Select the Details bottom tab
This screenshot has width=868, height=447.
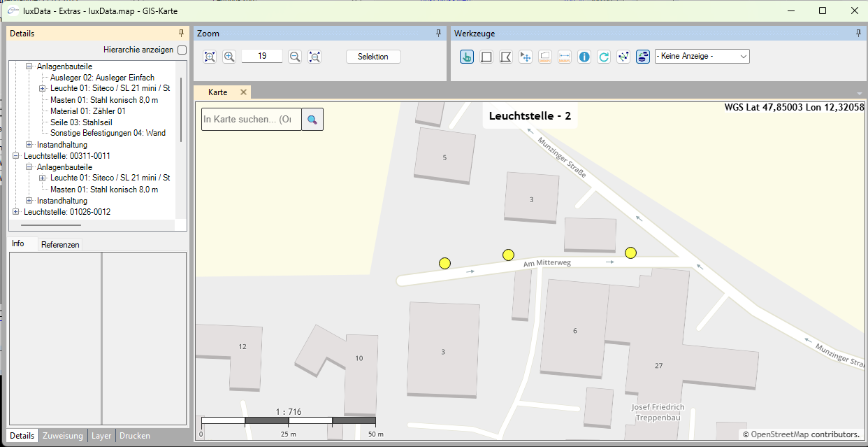click(x=22, y=436)
